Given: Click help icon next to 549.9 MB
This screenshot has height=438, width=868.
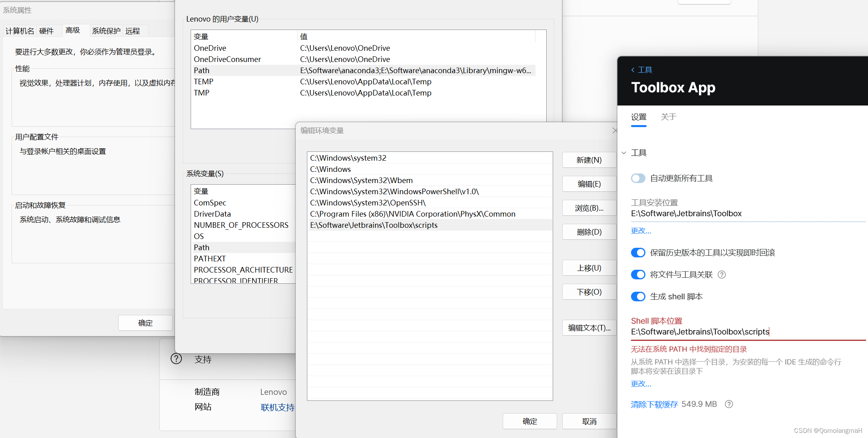Looking at the screenshot, I should [x=729, y=404].
